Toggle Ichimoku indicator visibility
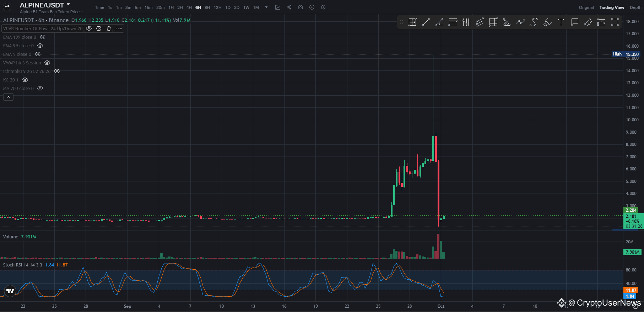 [57, 71]
